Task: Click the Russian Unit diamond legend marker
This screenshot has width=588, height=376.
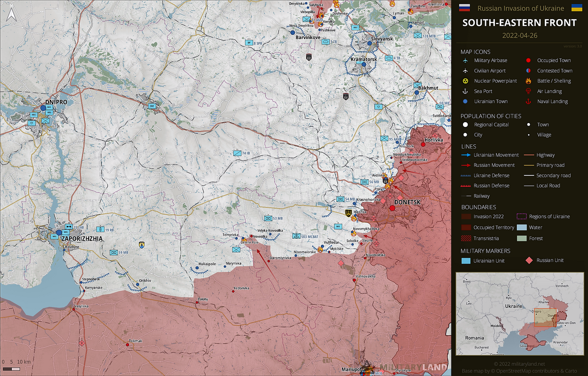Action: coord(529,260)
